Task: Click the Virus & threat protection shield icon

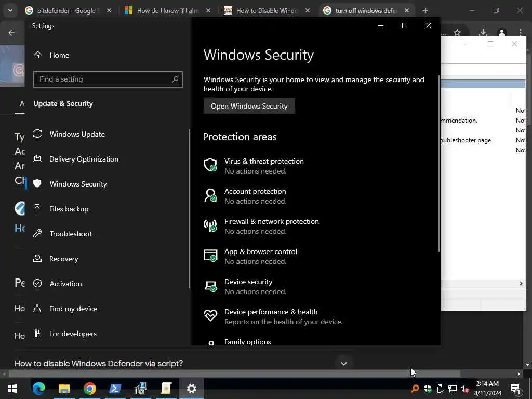Action: pyautogui.click(x=210, y=165)
